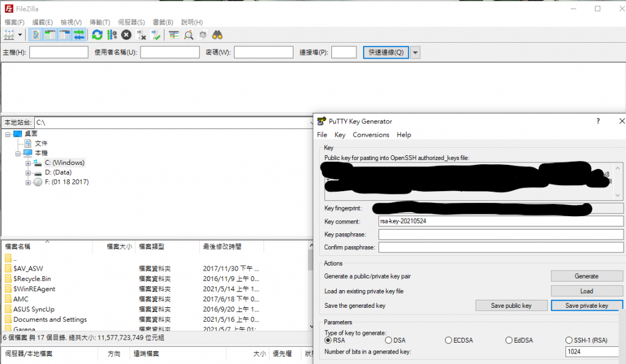Viewport: 626px width, 364px height.
Task: Open FileZilla 檔案(F) menu
Action: tap(15, 23)
